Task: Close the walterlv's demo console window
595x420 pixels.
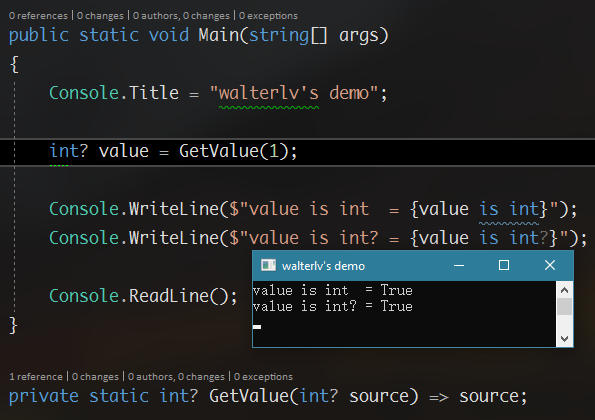Action: 549,265
